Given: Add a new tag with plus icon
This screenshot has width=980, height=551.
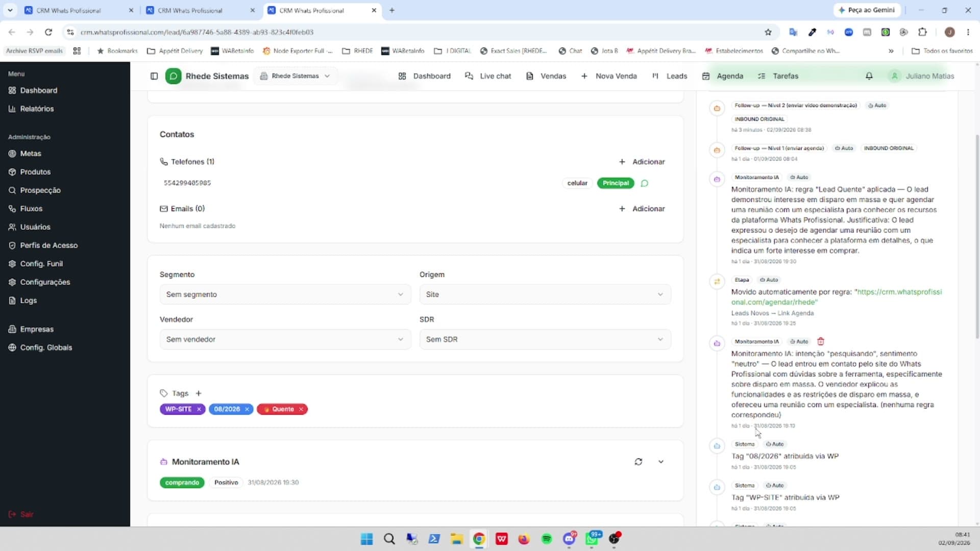Looking at the screenshot, I should point(199,393).
